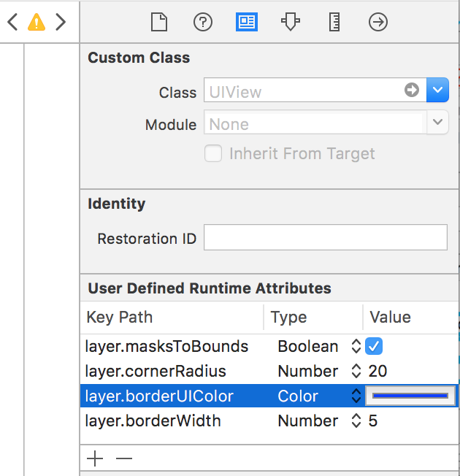Viewport: 460px width, 476px height.
Task: Click Color type of borderUIColor row
Action: click(298, 396)
